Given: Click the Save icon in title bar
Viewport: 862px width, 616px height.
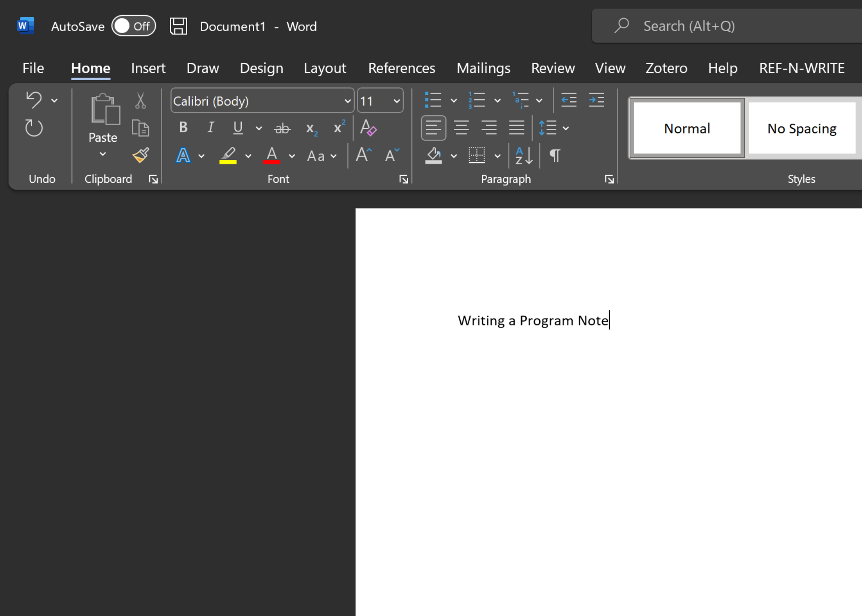Looking at the screenshot, I should point(178,26).
